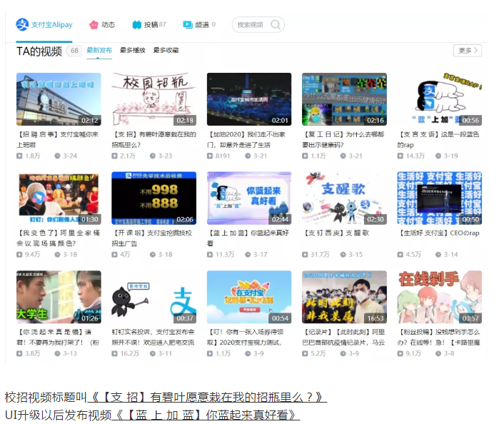Open the 在线剁手 03:57 thumbnail
504x424 pixels.
[x=439, y=297]
